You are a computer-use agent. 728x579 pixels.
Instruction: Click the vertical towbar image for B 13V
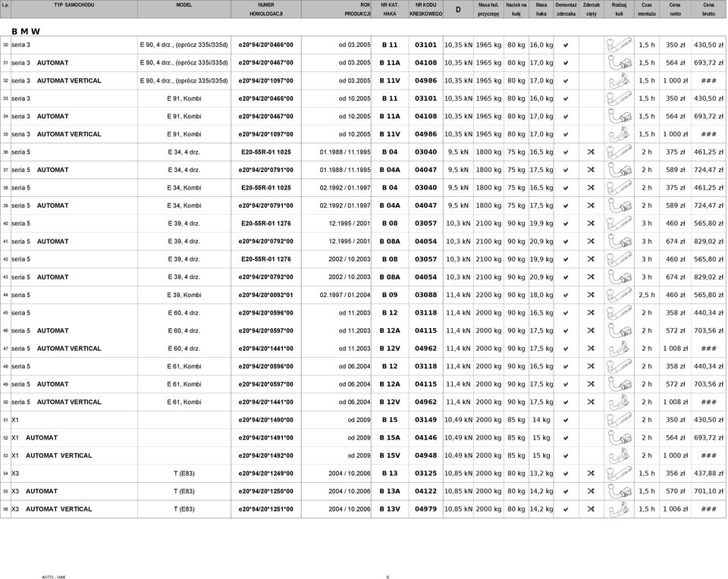tap(619, 509)
